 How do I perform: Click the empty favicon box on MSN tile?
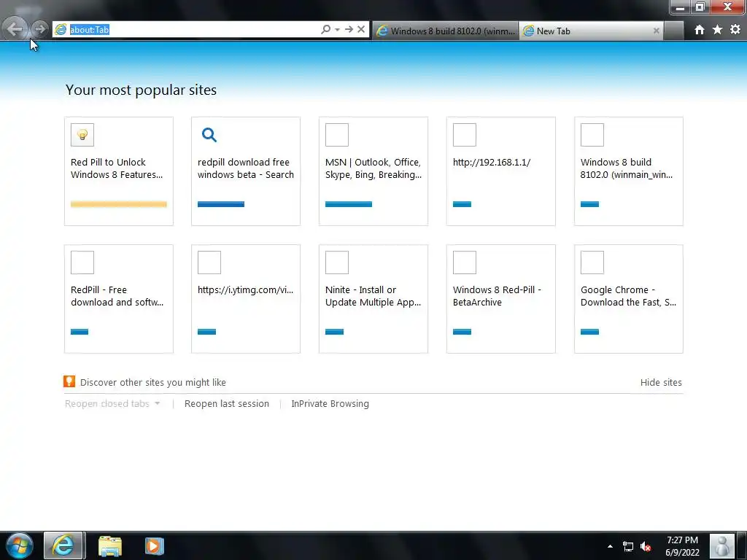[x=337, y=135]
